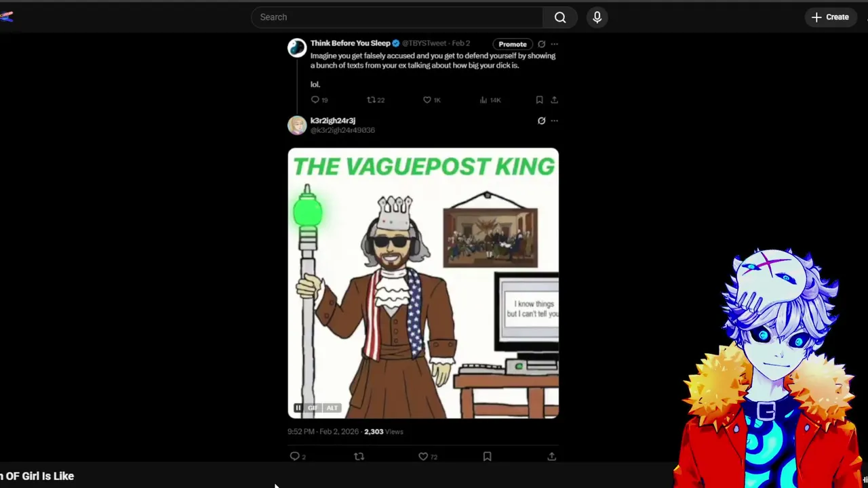This screenshot has width=868, height=488.
Task: Click into the Search field
Action: coord(397,17)
